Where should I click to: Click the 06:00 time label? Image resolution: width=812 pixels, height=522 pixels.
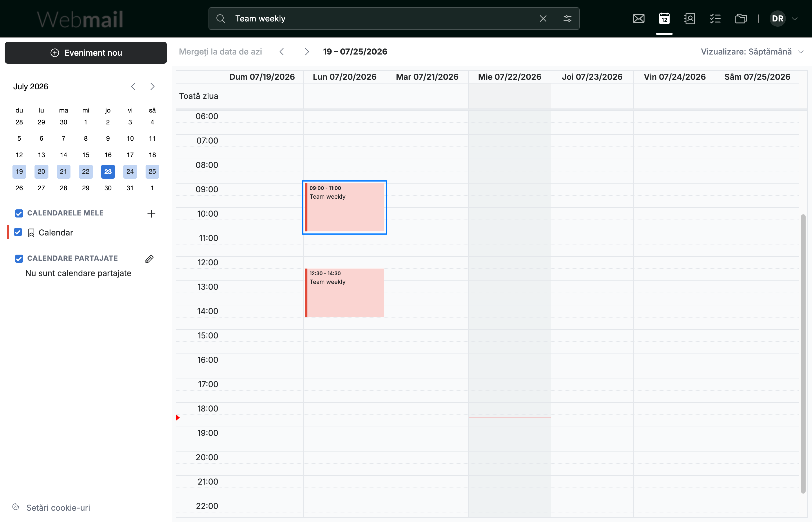point(207,116)
